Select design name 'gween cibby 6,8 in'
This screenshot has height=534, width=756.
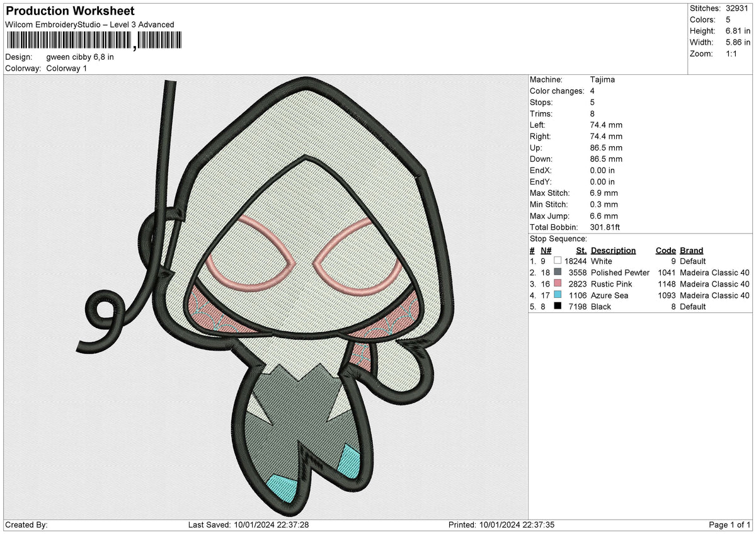click(x=80, y=57)
